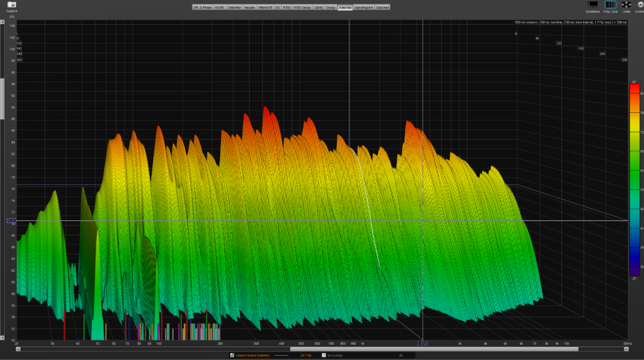Click the orange trace line sample in legend
644x360 pixels.
[281, 355]
